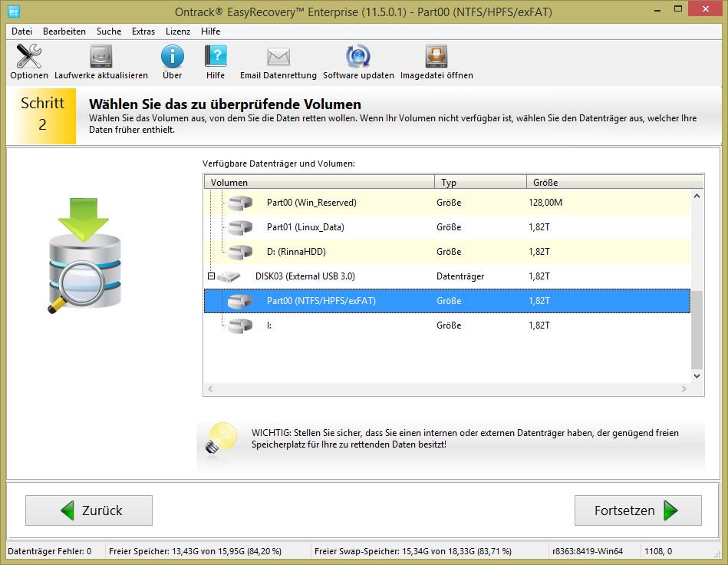
Task: Click the up arrow of the list's vertical scrollbar
Action: point(697,196)
